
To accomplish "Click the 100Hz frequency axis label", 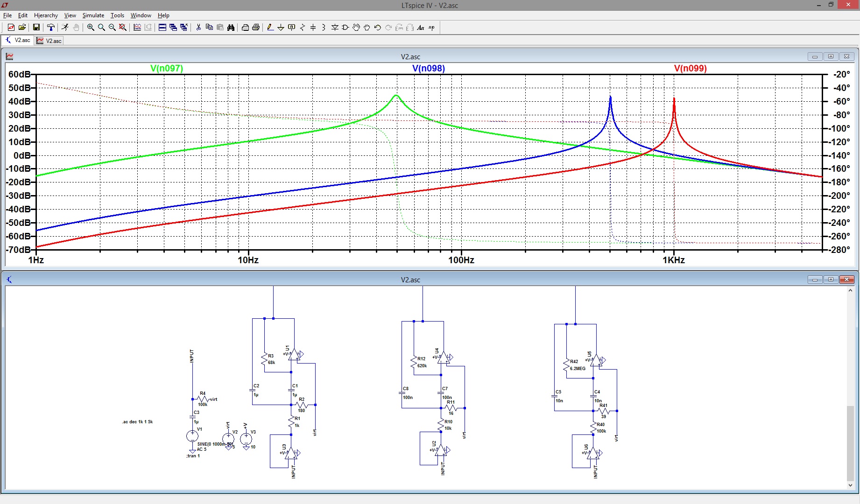I will point(461,260).
